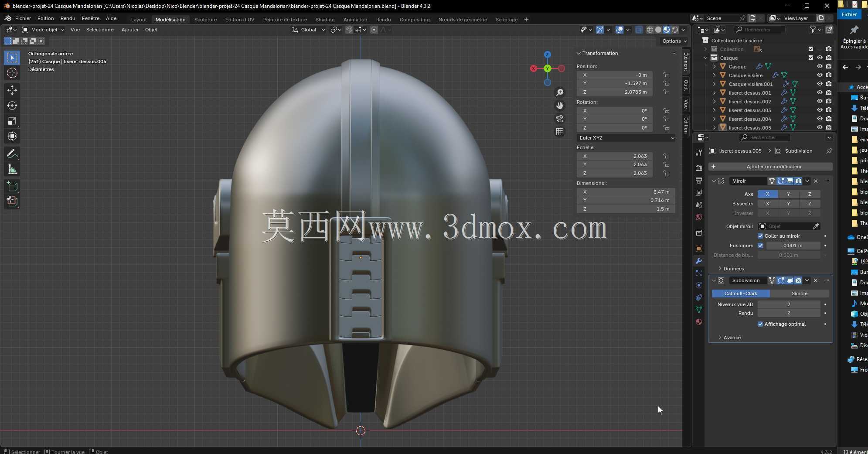Select the Select Box tool
Screen dimensions: 868x454
point(12,58)
